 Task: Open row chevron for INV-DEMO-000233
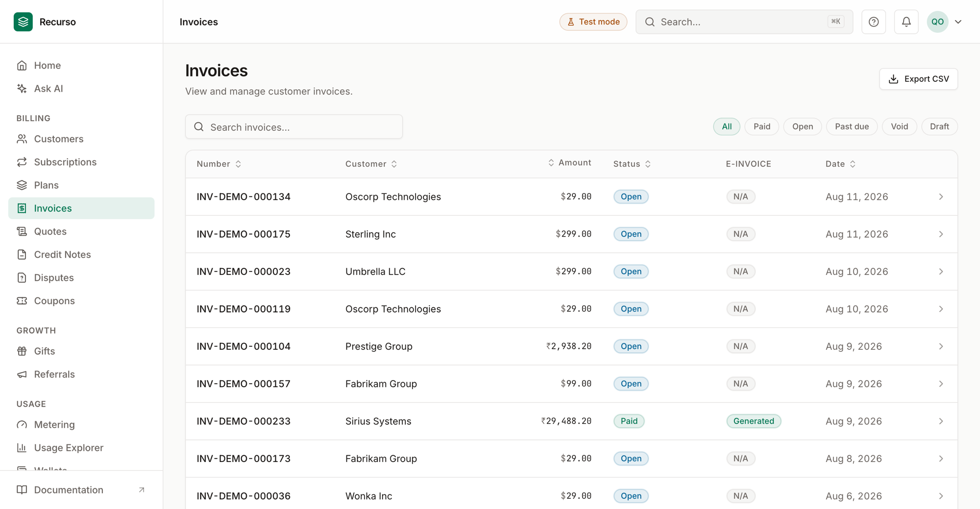click(941, 421)
